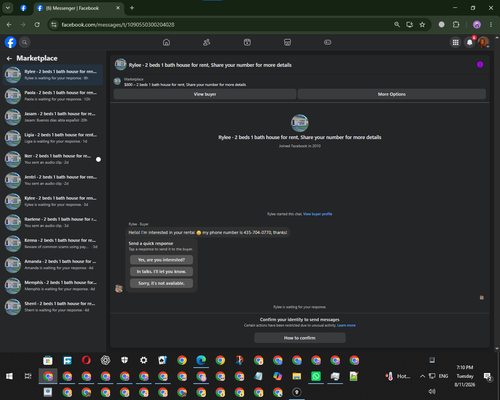Expand the tab search dropdown in Chrome

pos(8,8)
